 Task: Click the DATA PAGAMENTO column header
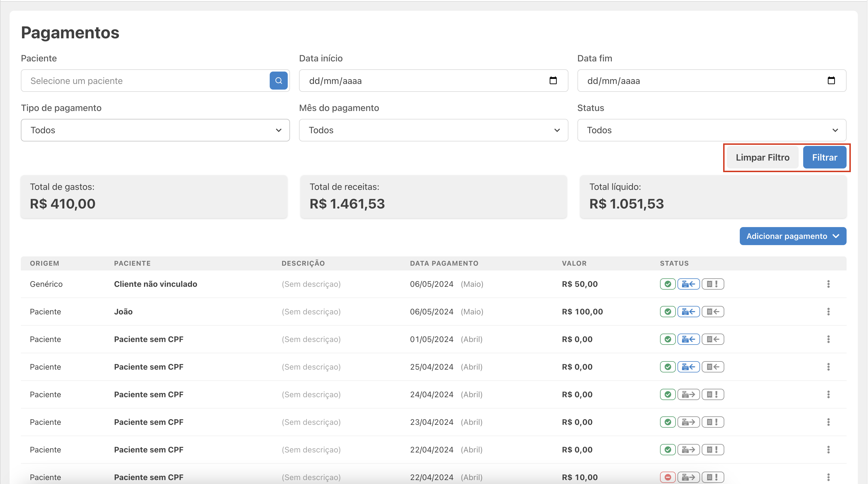[444, 263]
